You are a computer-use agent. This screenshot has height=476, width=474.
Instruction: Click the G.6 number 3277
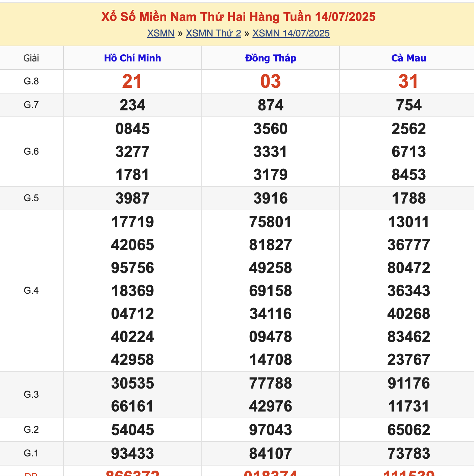[x=132, y=152]
